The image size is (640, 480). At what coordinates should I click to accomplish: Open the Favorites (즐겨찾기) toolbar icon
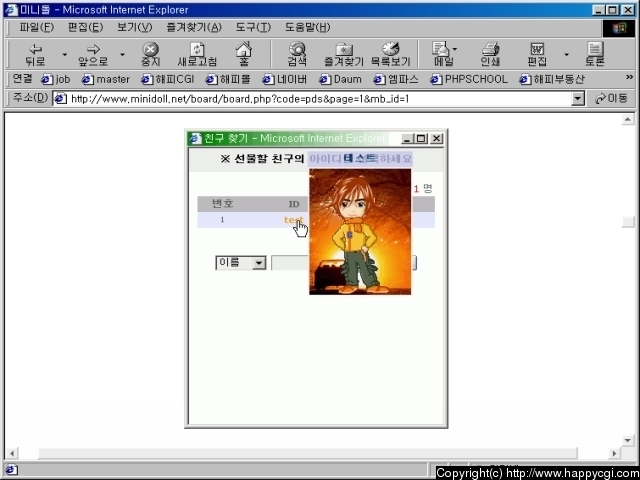pyautogui.click(x=344, y=55)
